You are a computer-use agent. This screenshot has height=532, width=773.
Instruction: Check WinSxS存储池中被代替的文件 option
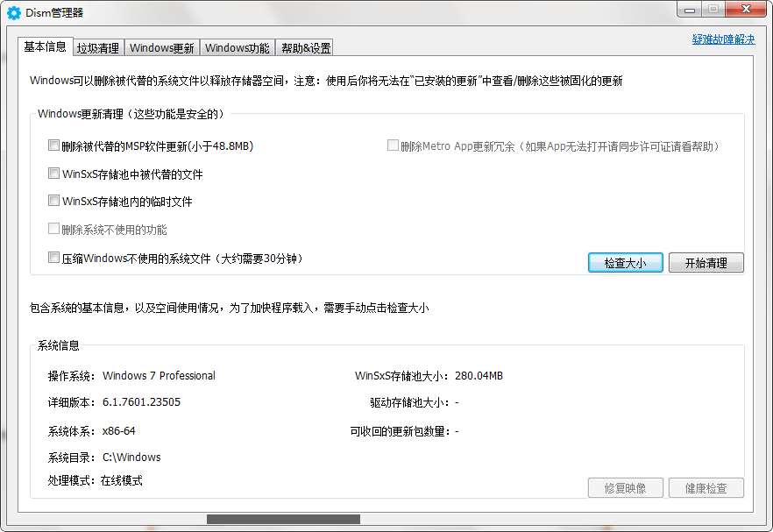tap(53, 173)
